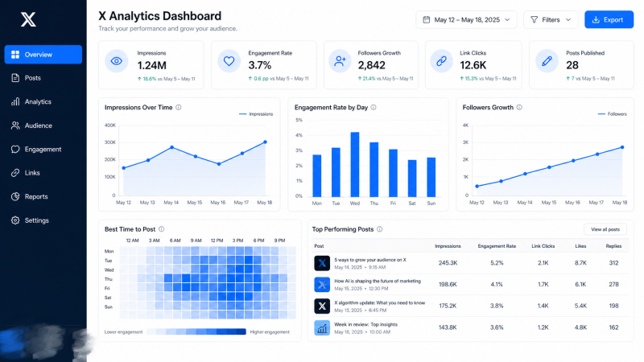Click the View all posts button
This screenshot has width=644, height=362.
click(x=605, y=229)
